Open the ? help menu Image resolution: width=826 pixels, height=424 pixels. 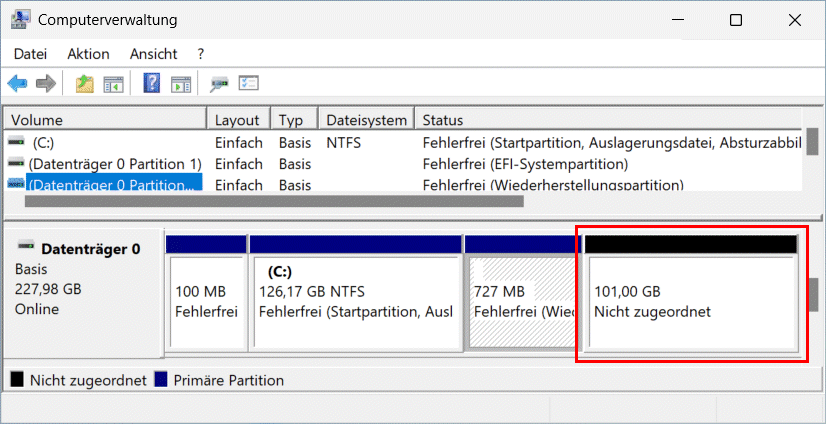201,54
